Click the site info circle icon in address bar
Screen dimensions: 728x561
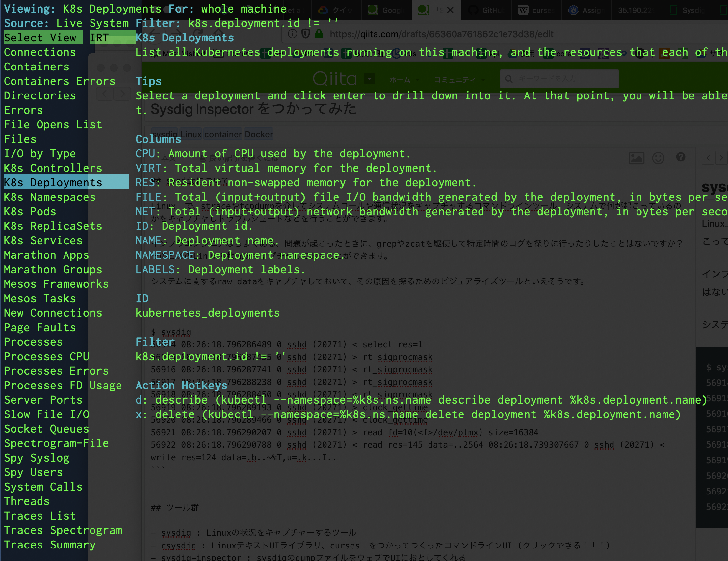tap(292, 34)
